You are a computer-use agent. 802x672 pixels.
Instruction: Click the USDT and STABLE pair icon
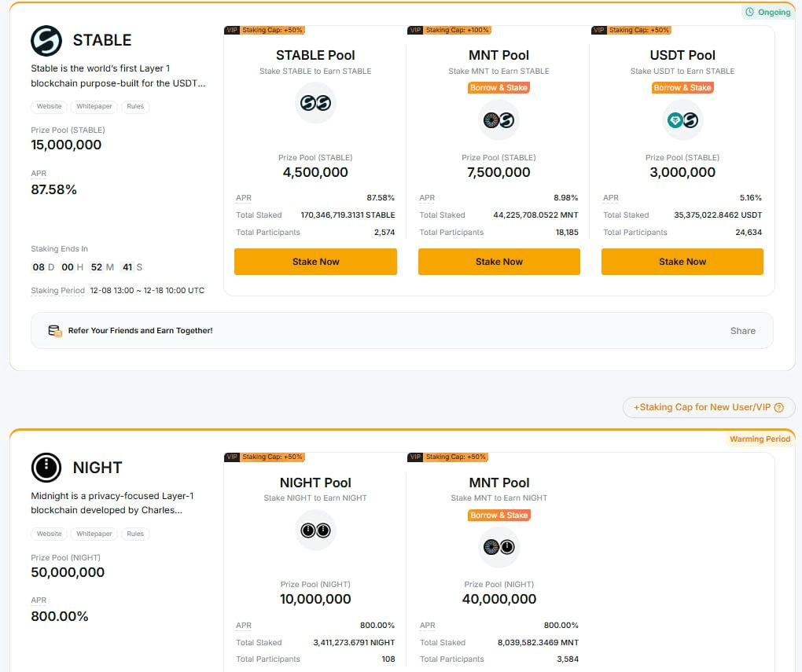click(682, 120)
